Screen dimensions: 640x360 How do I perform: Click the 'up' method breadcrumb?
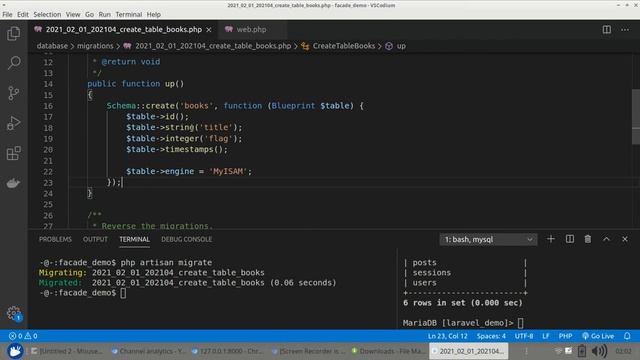401,46
